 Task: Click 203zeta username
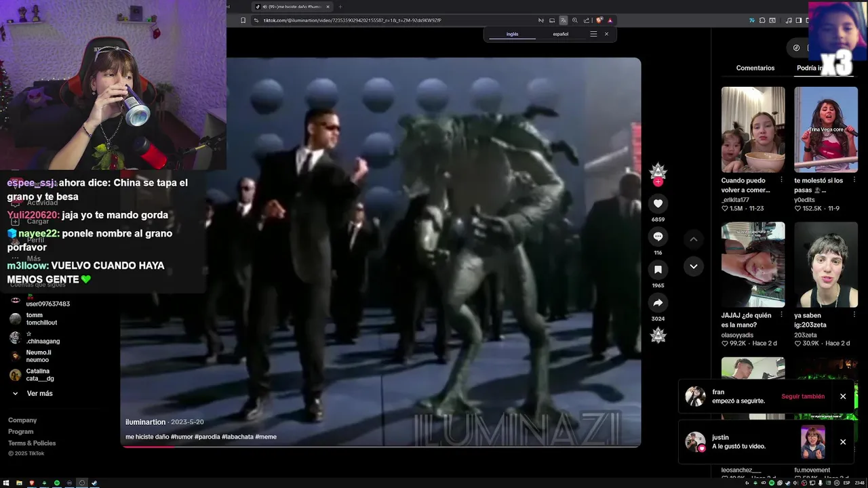[806, 335]
